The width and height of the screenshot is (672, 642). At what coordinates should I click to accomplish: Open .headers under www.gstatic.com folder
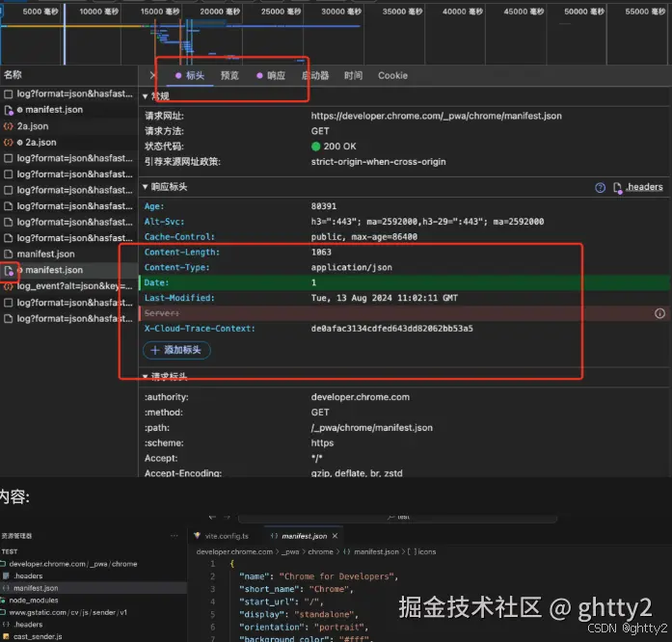click(28, 625)
